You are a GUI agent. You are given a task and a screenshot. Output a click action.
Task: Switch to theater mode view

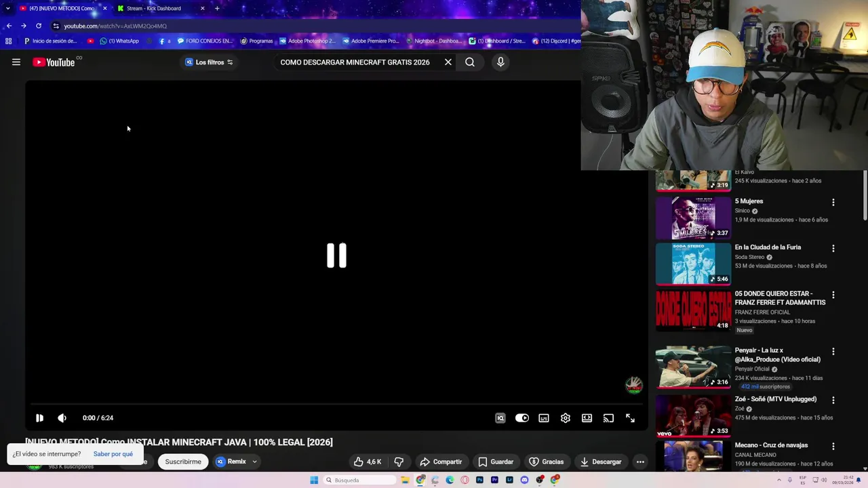click(587, 418)
